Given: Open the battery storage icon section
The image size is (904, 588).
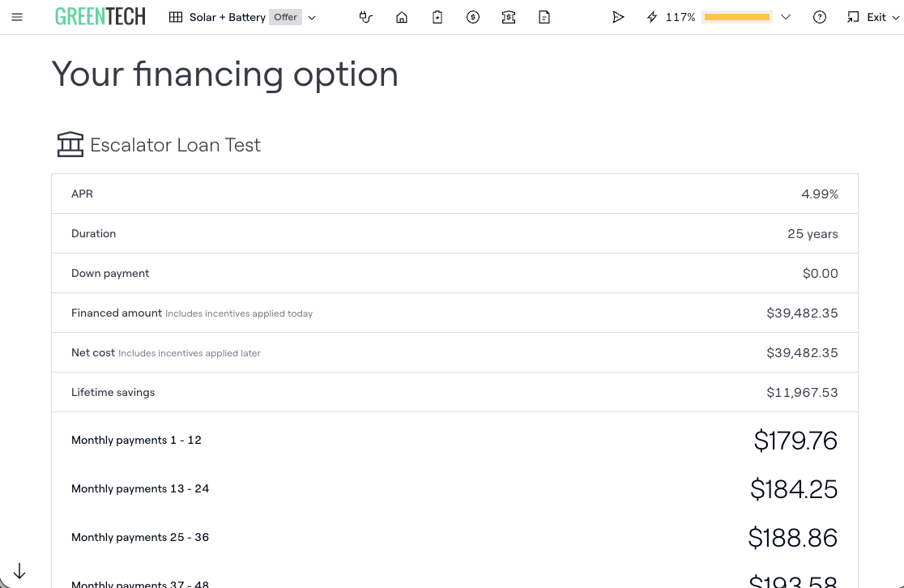Looking at the screenshot, I should [437, 17].
